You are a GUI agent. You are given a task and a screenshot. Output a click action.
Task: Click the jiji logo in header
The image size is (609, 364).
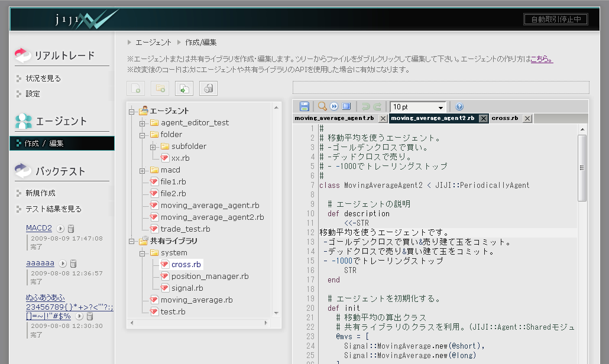tap(86, 19)
